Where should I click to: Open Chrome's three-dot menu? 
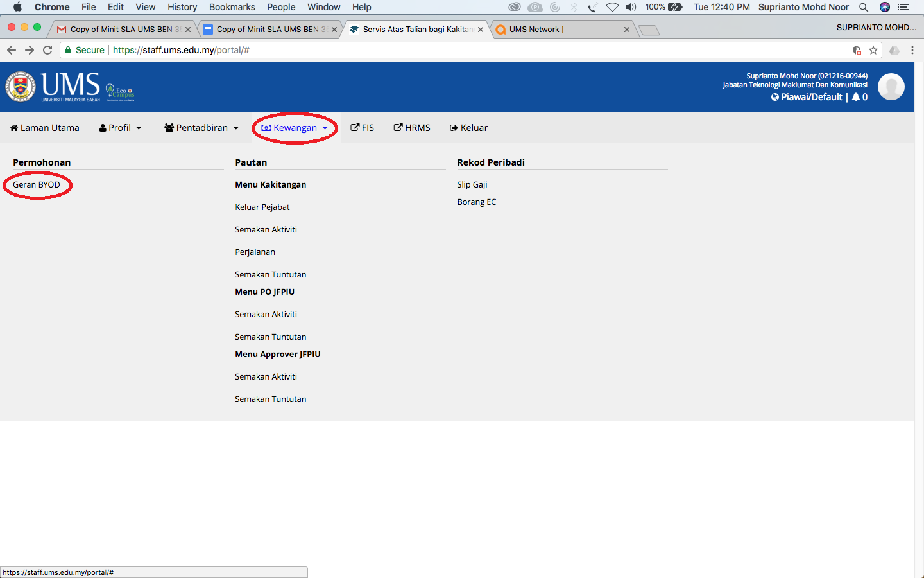pos(912,50)
